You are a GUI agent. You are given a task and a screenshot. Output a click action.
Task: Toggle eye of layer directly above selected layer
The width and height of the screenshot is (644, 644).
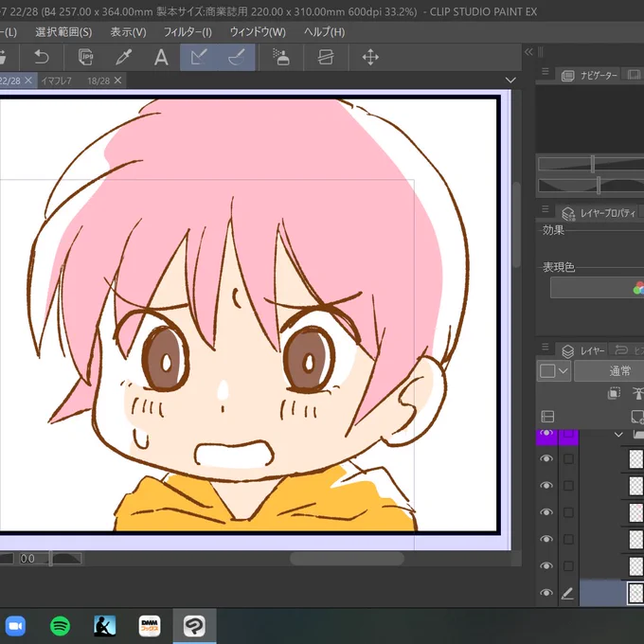click(x=546, y=566)
